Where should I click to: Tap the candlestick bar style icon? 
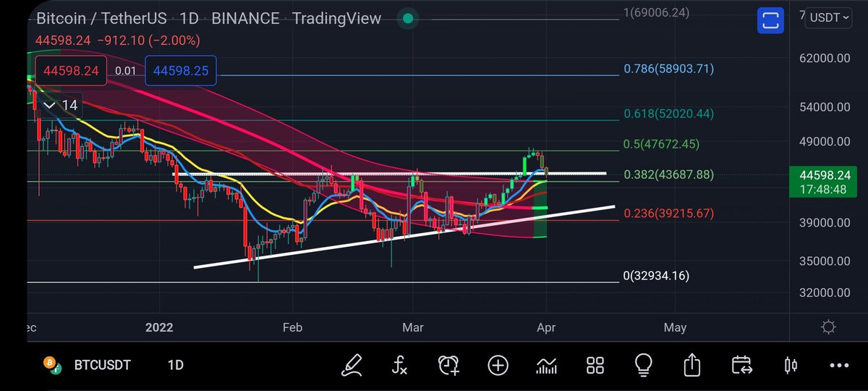point(791,365)
